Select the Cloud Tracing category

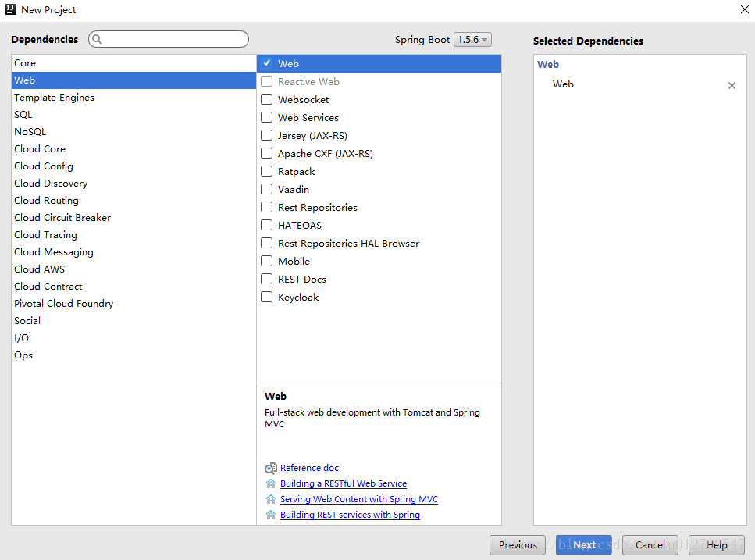click(x=134, y=235)
